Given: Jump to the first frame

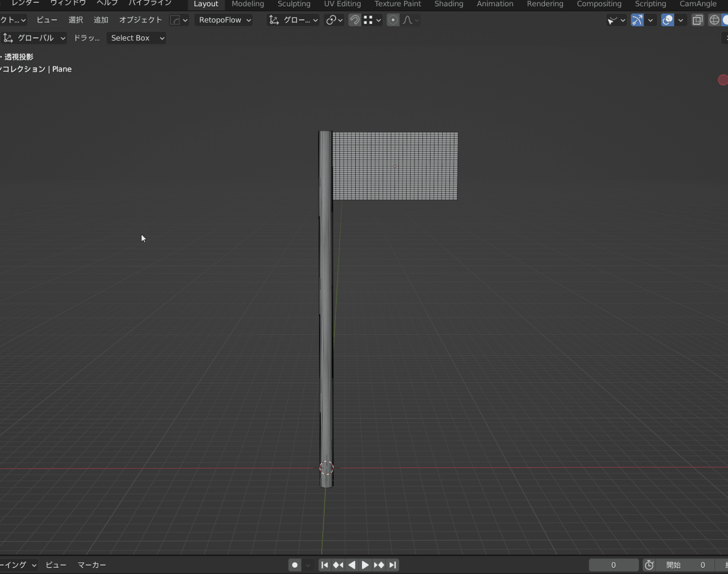Looking at the screenshot, I should click(x=325, y=565).
